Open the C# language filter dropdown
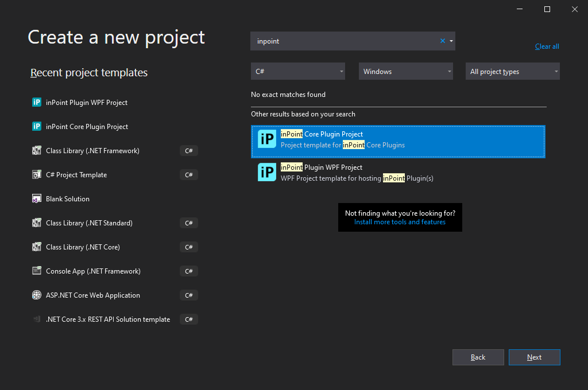This screenshot has height=390, width=588. pyautogui.click(x=297, y=71)
